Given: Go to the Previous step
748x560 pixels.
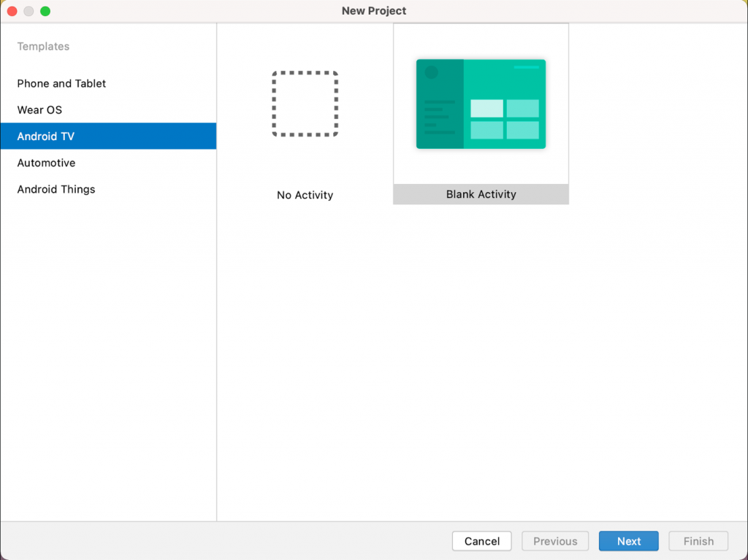Looking at the screenshot, I should pyautogui.click(x=555, y=541).
